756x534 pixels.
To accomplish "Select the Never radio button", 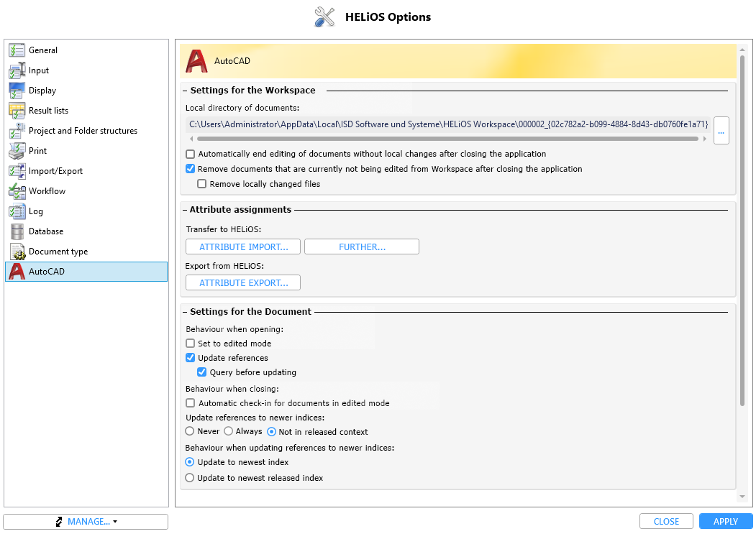I will click(x=190, y=431).
